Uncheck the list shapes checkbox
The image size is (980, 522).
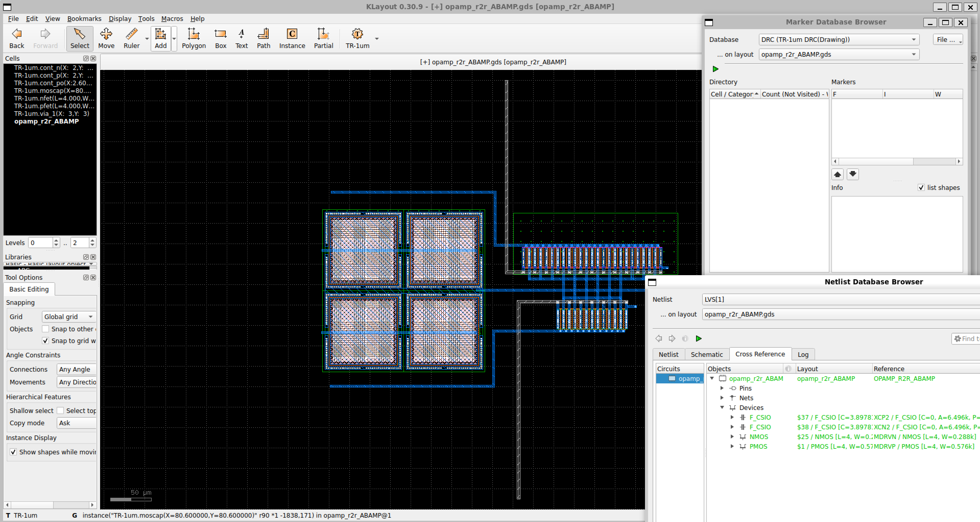point(921,187)
